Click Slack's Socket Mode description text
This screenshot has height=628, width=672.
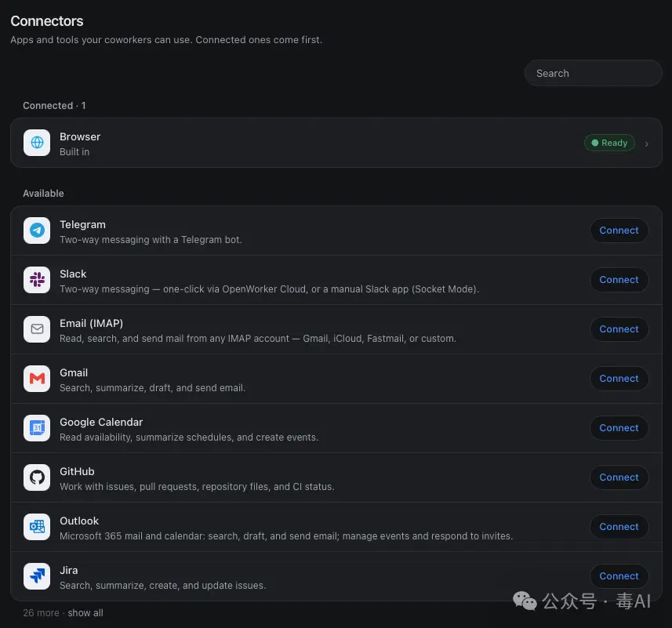click(269, 289)
